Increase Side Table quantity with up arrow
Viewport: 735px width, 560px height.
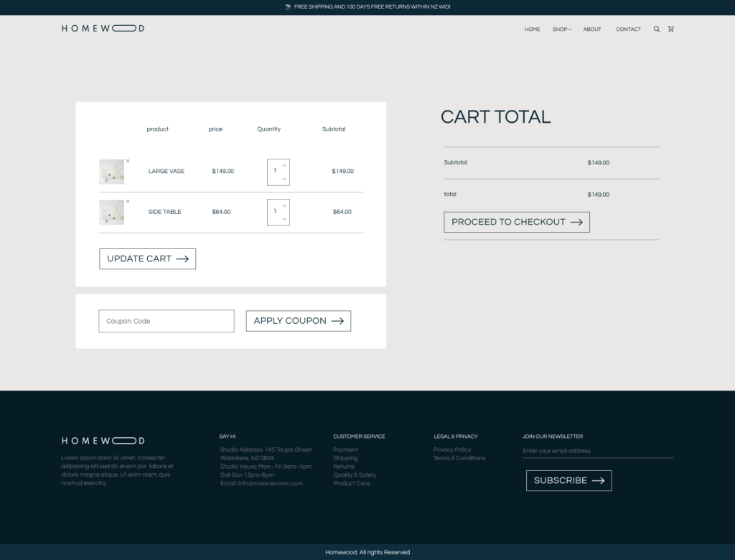tap(284, 206)
